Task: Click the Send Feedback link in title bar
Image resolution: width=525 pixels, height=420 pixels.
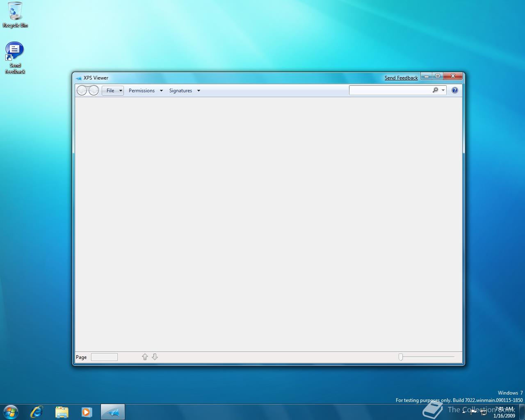Action: tap(401, 78)
